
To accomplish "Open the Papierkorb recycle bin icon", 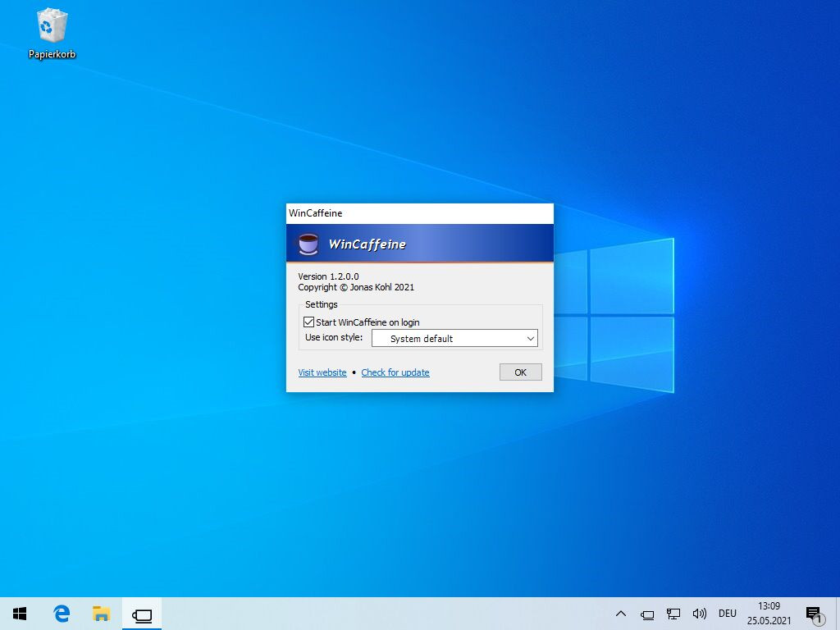I will click(x=52, y=33).
